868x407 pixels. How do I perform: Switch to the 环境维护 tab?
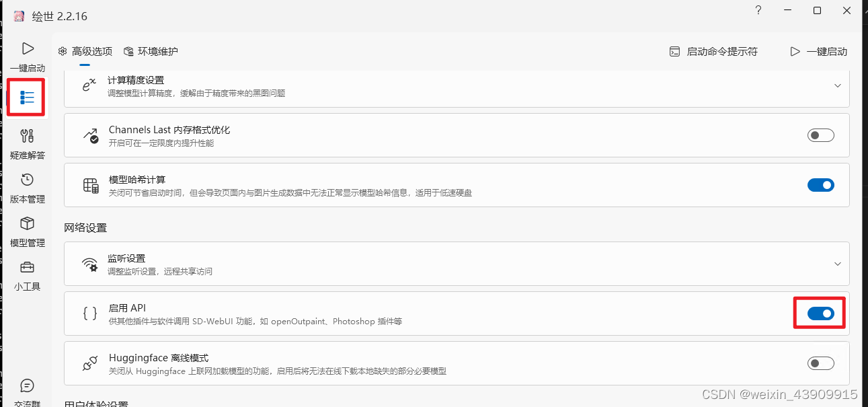pos(151,51)
